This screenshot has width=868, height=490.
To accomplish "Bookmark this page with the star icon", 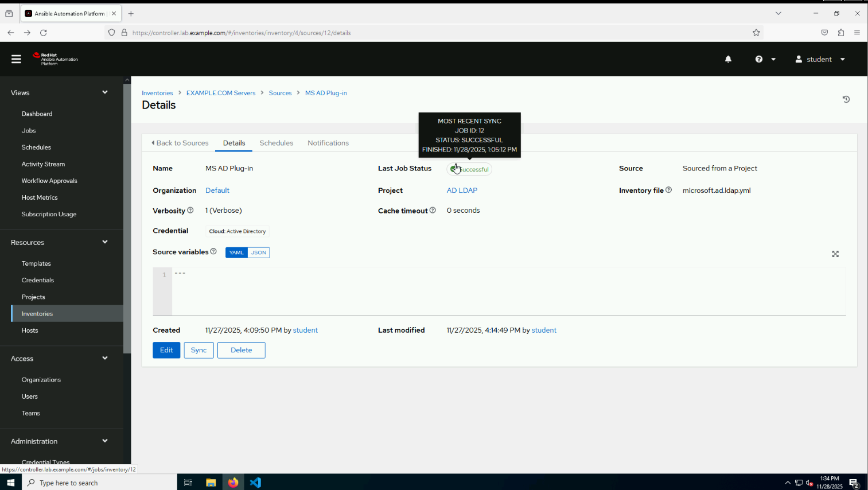I will pyautogui.click(x=756, y=33).
